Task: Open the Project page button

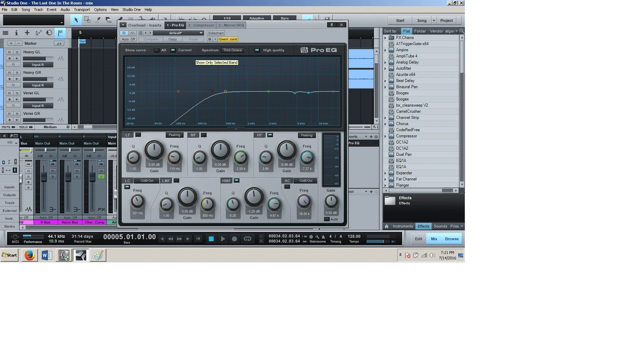Action: pos(446,21)
